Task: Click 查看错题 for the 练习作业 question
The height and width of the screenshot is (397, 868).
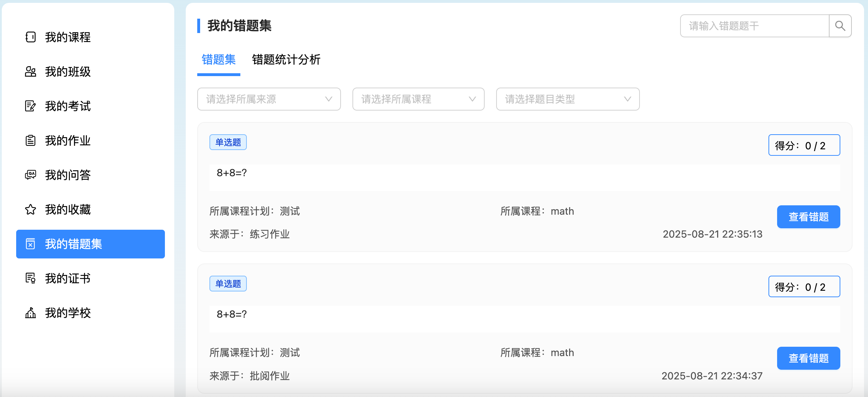Action: point(808,217)
